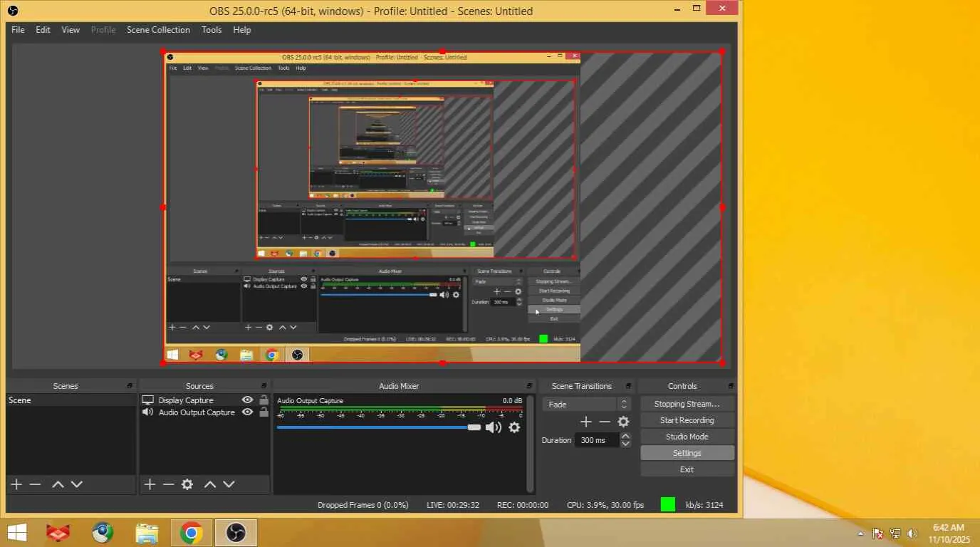Image resolution: width=980 pixels, height=547 pixels.
Task: Decrease the transition Duration with the down arrow
Action: (x=625, y=444)
